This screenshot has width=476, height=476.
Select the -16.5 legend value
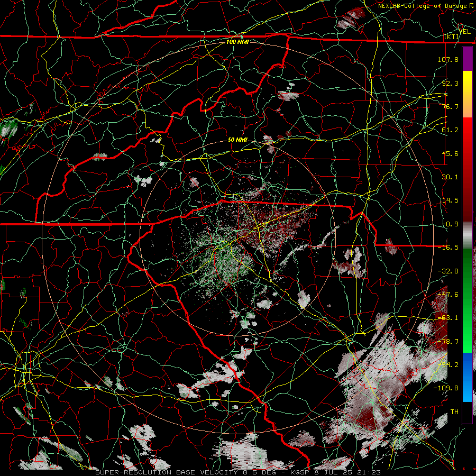pyautogui.click(x=448, y=248)
